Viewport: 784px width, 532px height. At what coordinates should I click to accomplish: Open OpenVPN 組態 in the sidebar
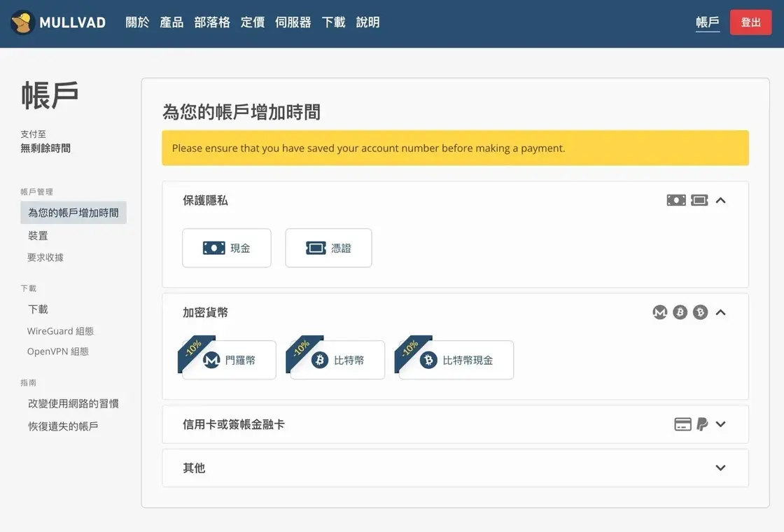pos(58,351)
